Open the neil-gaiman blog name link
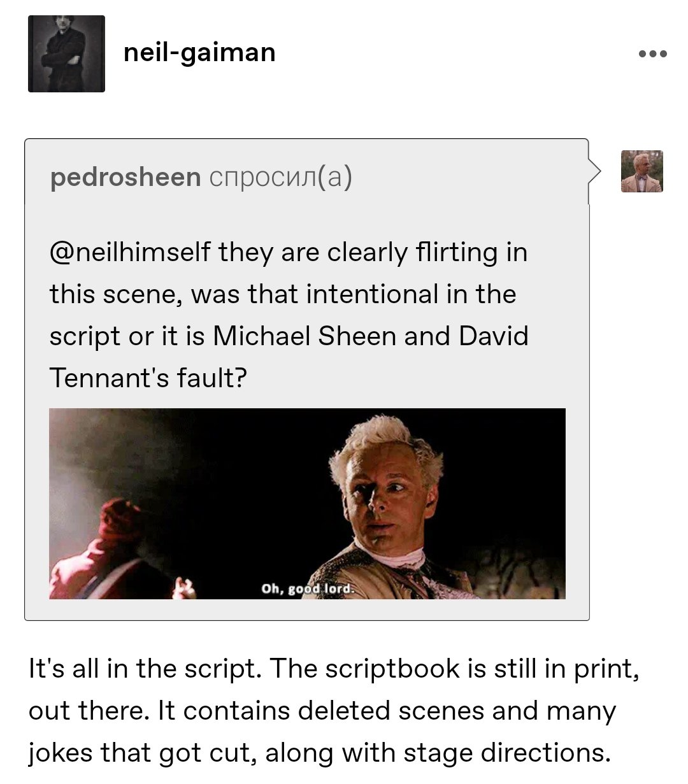Viewport: 688px width, 784px height. pyautogui.click(x=199, y=52)
